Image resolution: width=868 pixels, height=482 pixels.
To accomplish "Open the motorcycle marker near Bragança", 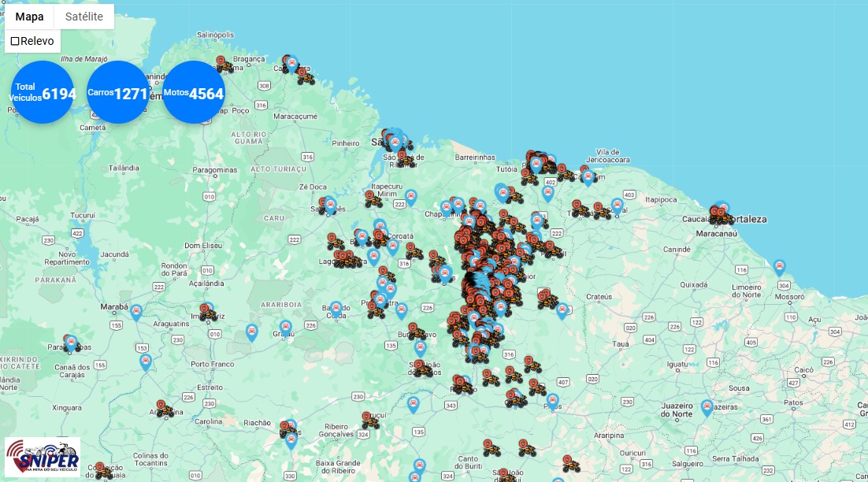I will point(224,65).
